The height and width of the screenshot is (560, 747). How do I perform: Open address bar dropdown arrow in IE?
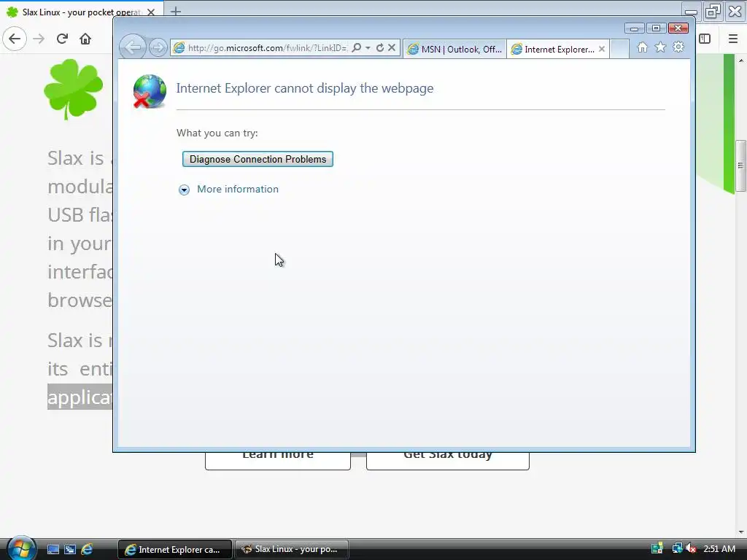coord(368,47)
